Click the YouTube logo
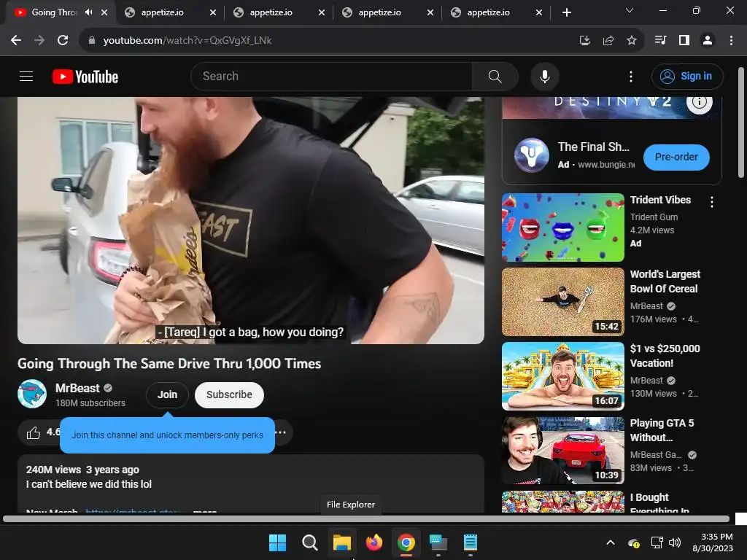 (85, 77)
